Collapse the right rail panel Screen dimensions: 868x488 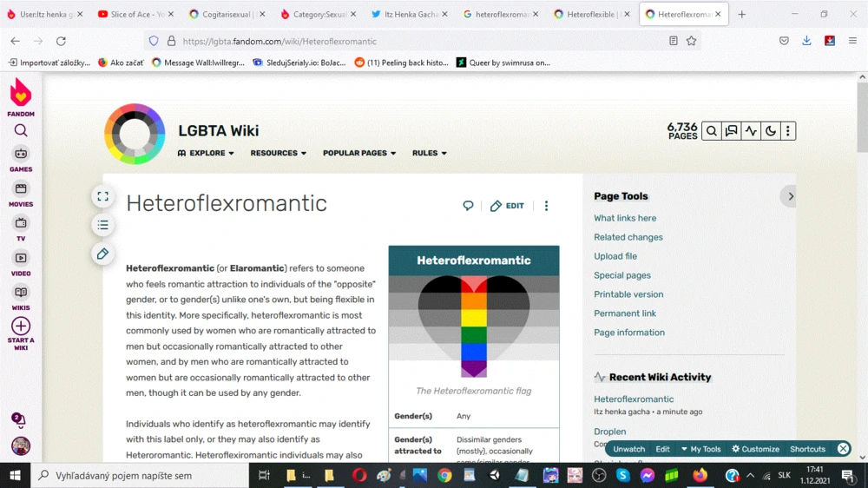coord(791,196)
